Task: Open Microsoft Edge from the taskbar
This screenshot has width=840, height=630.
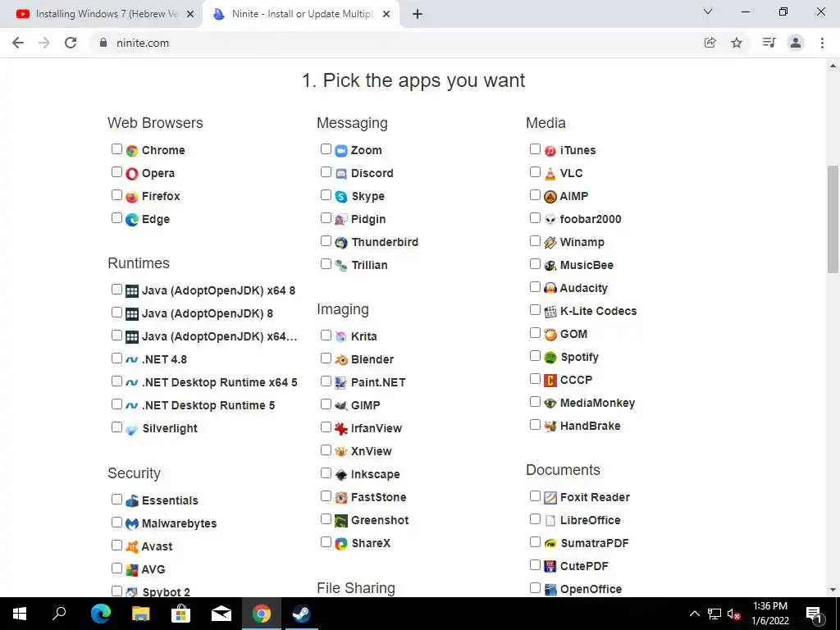Action: tap(100, 614)
